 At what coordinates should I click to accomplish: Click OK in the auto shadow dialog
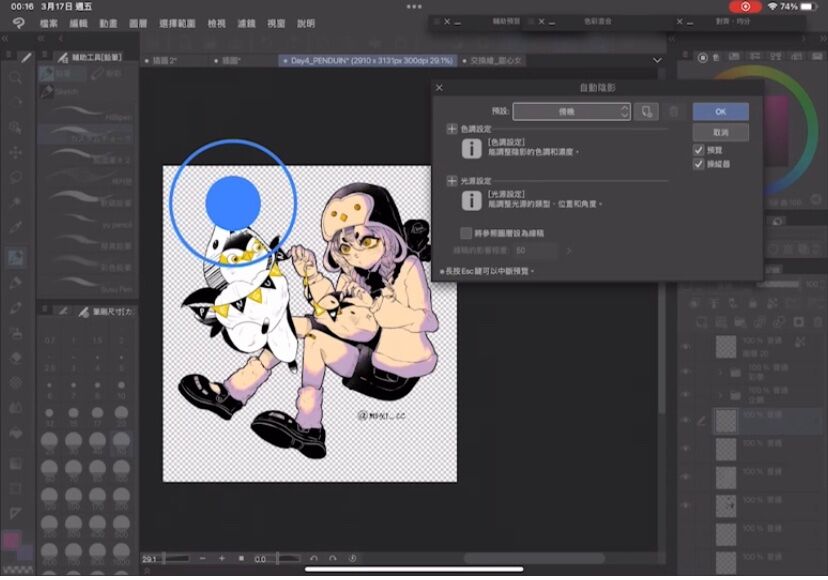click(x=720, y=111)
